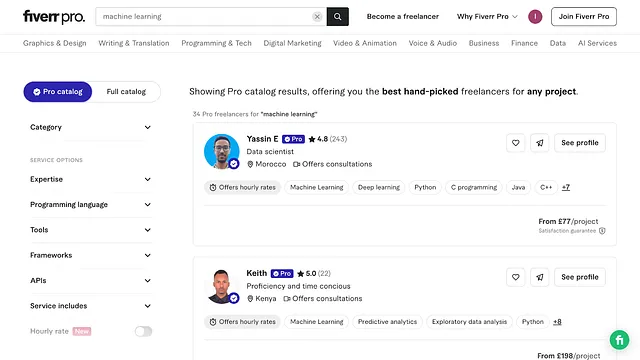640x360 pixels.
Task: Click the star rating 4.8 for Yassin E
Action: 318,139
